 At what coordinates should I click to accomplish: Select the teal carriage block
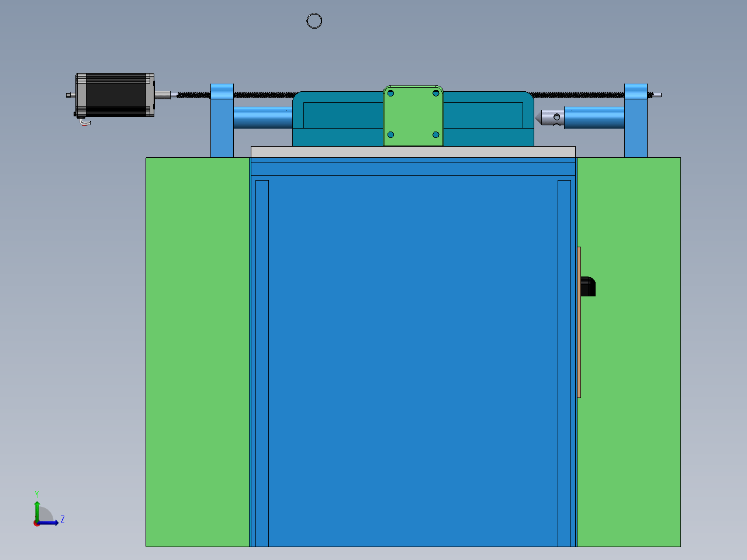point(339,119)
